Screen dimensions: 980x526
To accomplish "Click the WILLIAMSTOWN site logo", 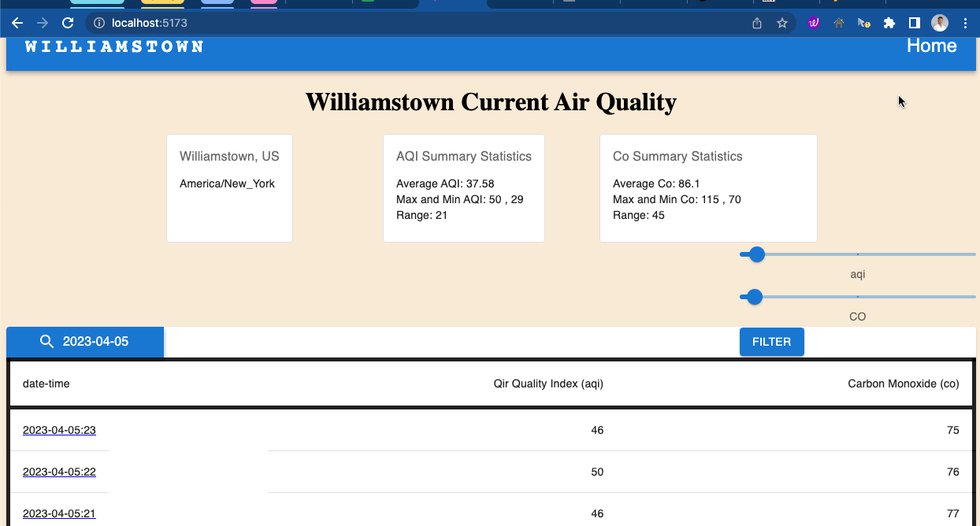I will [114, 46].
